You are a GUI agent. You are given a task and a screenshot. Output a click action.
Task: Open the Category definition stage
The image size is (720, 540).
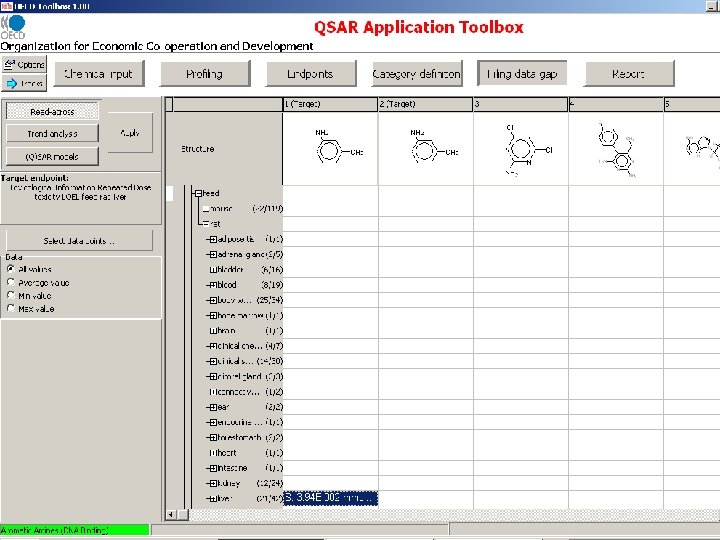tap(417, 73)
